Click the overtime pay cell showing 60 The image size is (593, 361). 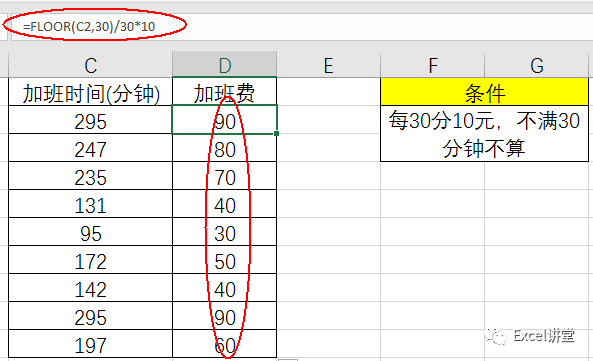[x=225, y=344]
